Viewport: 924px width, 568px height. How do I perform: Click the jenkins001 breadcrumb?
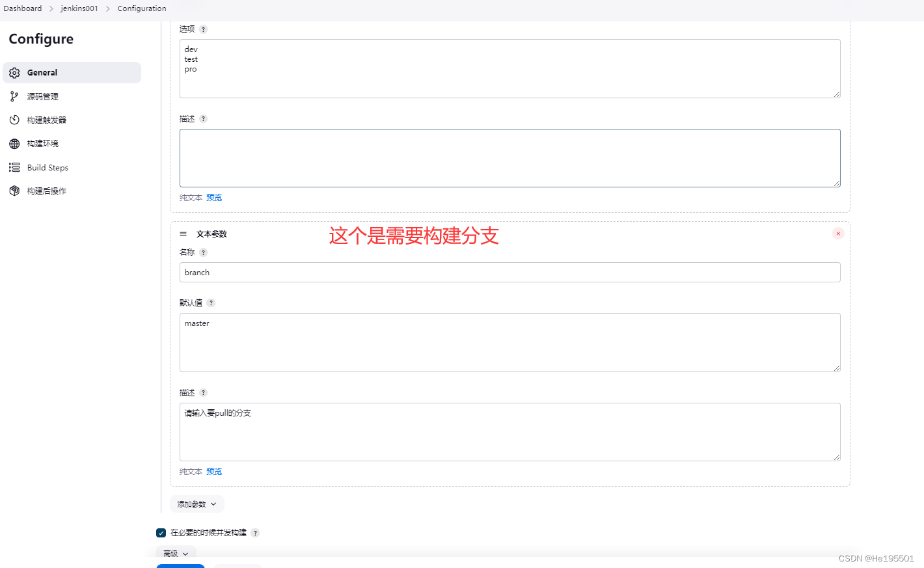click(x=79, y=8)
